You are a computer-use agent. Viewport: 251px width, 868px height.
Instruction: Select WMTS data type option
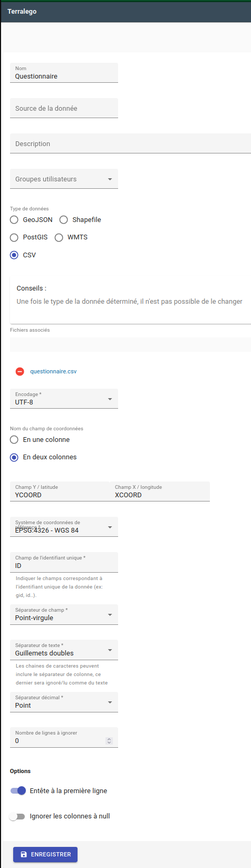click(x=59, y=237)
